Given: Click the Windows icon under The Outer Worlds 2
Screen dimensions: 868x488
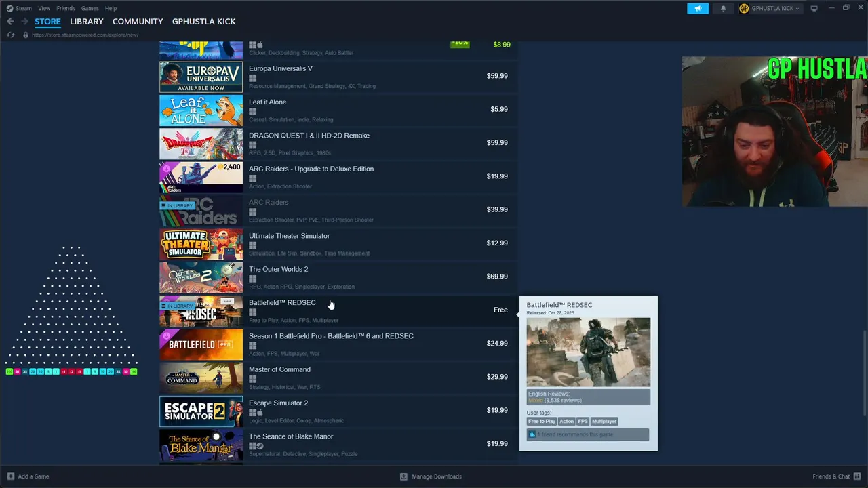Looking at the screenshot, I should pos(252,279).
